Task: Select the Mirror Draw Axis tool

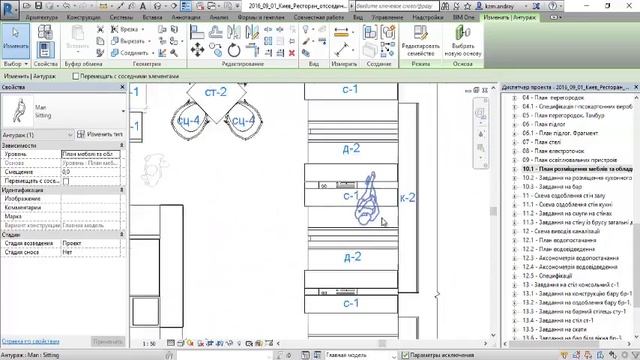Action: (x=252, y=32)
